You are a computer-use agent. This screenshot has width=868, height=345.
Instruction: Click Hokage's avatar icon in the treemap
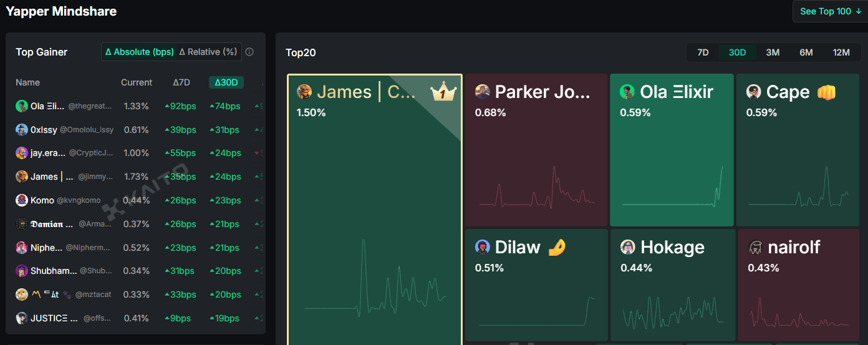(x=627, y=247)
